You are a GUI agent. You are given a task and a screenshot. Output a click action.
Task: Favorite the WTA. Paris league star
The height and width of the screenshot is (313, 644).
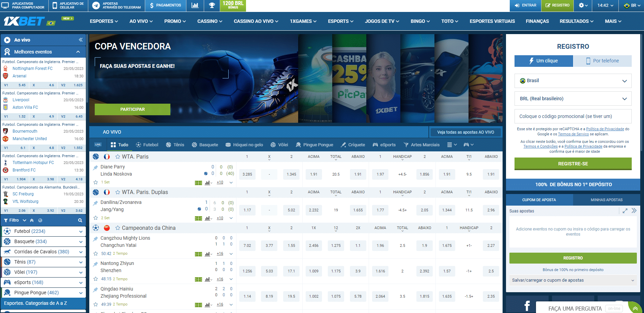pos(118,156)
